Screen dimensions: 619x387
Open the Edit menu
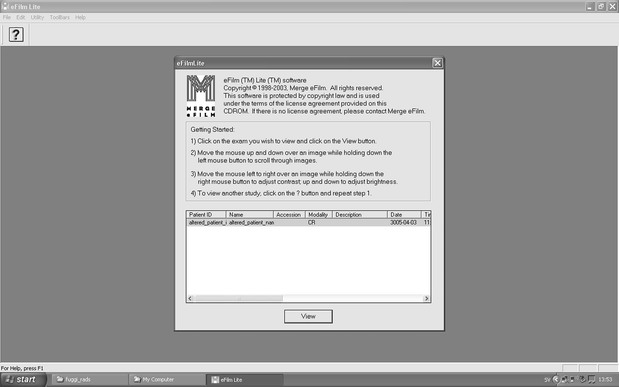tap(21, 17)
